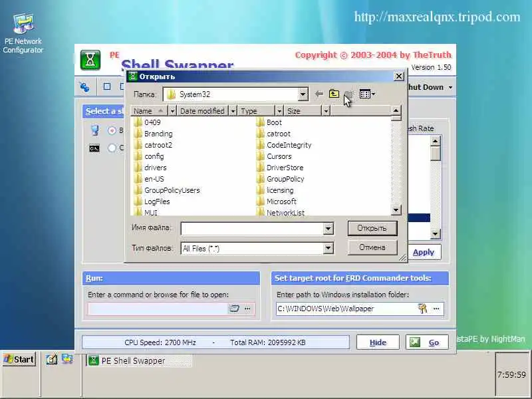This screenshot has width=532, height=399.
Task: Browse for file with the Run ellipsis button
Action: pyautogui.click(x=247, y=309)
